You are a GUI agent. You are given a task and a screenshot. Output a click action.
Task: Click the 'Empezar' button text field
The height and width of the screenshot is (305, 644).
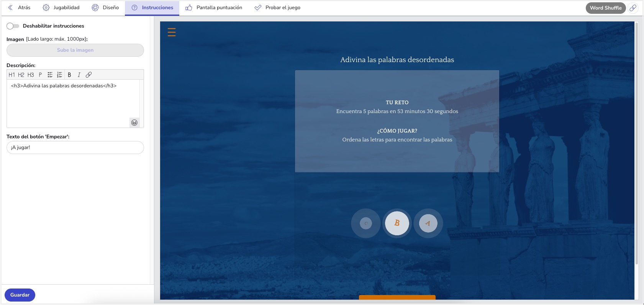(75, 148)
